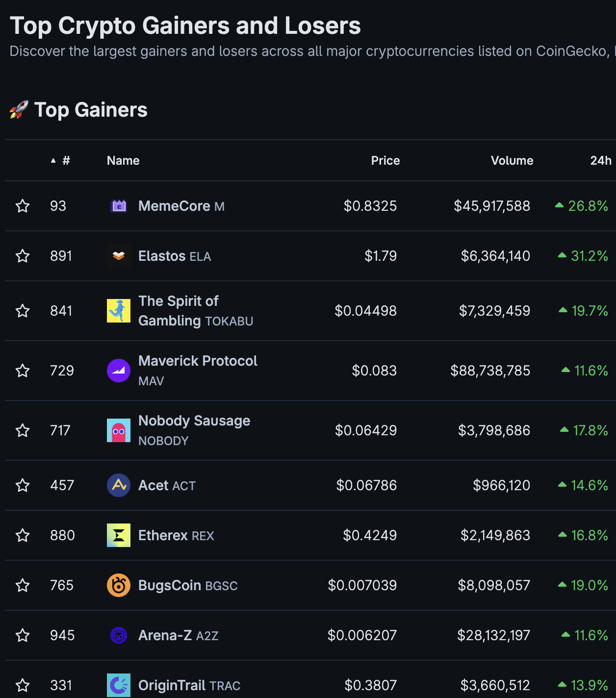Star the OriginTrail row
This screenshot has height=698, width=616.
coord(23,685)
